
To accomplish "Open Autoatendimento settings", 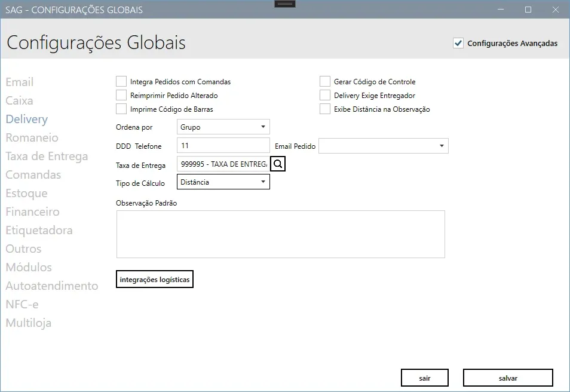I will (x=51, y=286).
